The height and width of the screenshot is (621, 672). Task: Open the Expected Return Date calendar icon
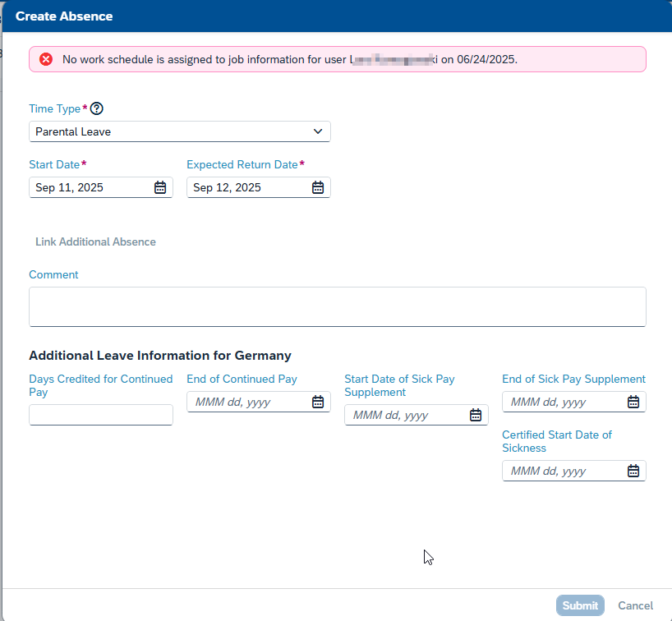pos(318,187)
